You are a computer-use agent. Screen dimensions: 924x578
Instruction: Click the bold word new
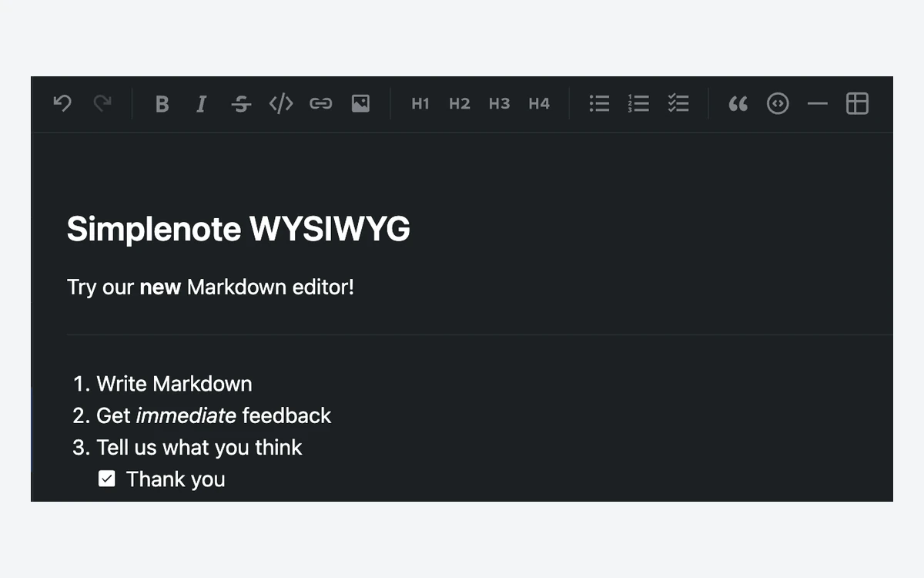(160, 287)
